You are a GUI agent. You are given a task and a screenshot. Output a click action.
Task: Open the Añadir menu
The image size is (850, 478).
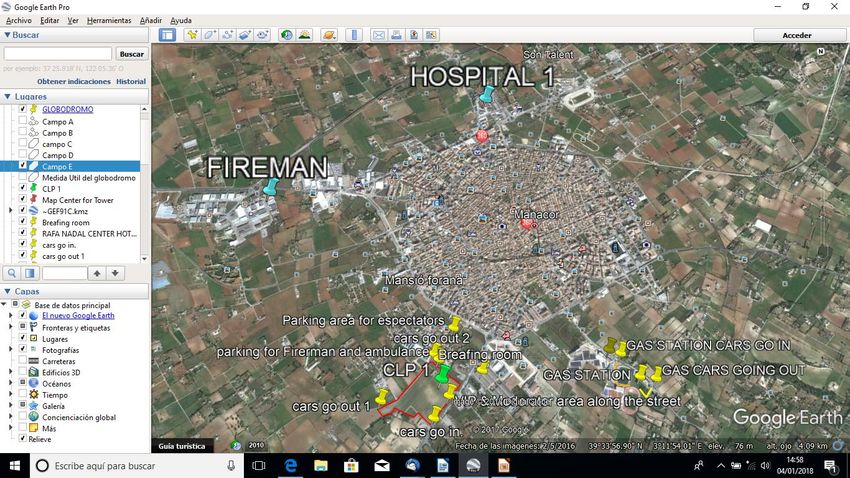click(150, 20)
